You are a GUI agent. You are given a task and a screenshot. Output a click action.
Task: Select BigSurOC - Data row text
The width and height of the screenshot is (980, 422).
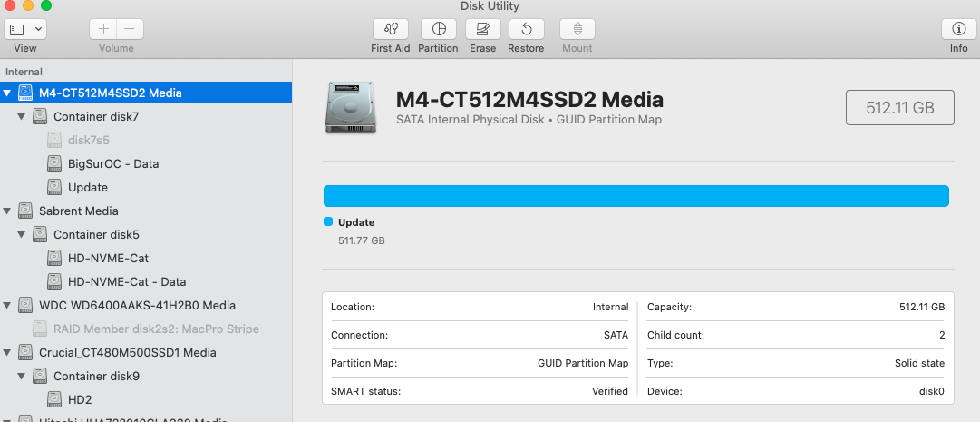click(x=113, y=164)
